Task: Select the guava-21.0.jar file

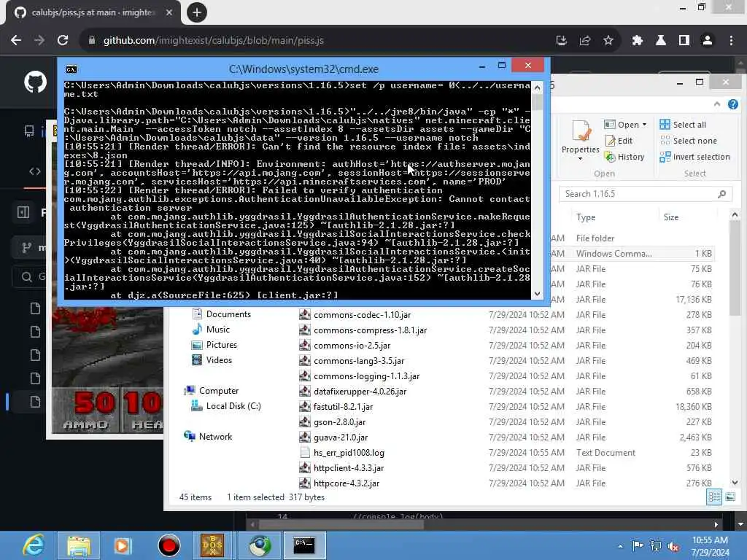Action: click(333, 437)
